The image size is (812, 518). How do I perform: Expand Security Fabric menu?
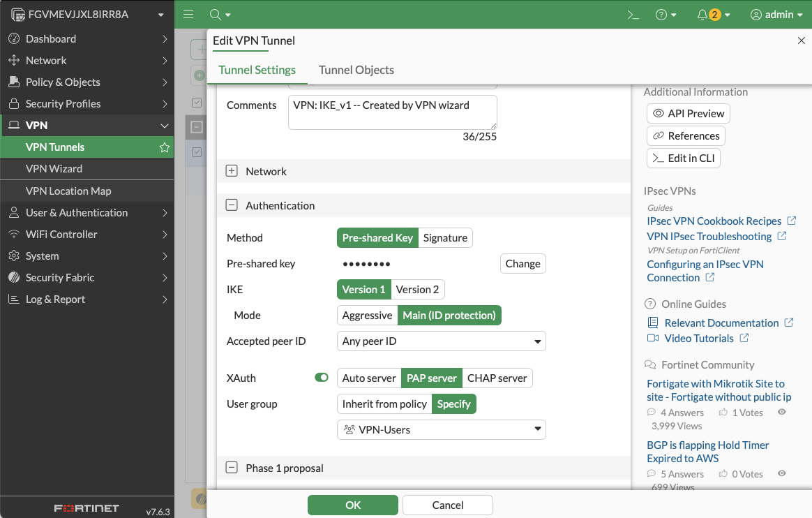tap(87, 278)
